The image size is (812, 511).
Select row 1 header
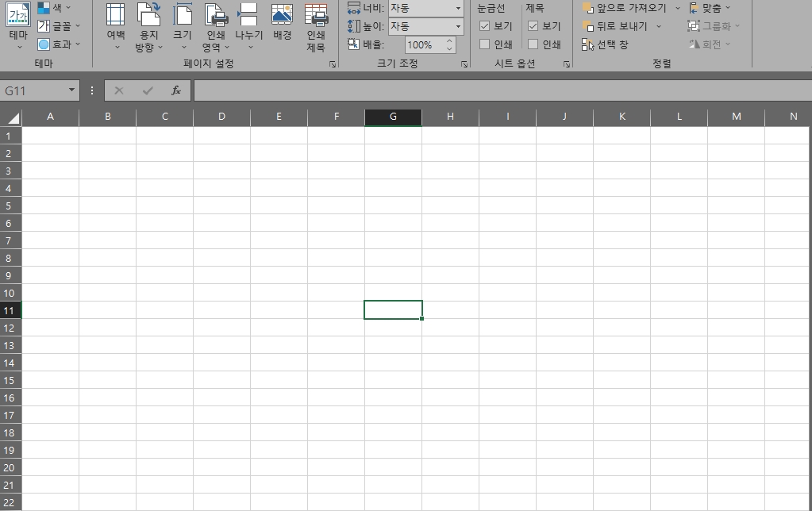(10, 136)
